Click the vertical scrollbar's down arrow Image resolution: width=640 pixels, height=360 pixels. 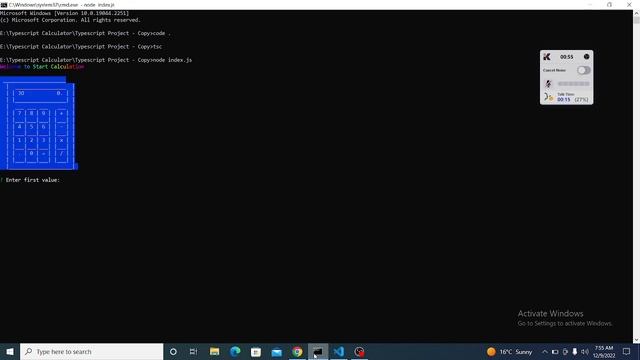click(636, 340)
